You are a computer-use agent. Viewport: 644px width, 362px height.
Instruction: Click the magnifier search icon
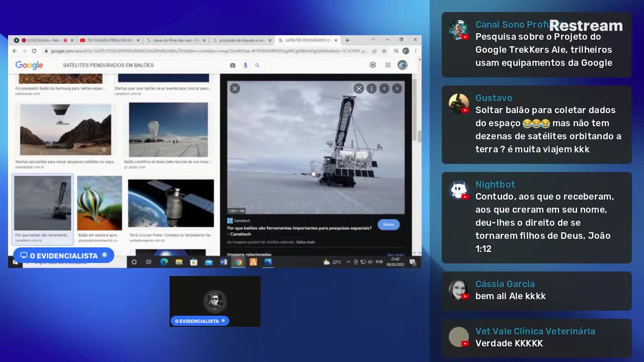pyautogui.click(x=257, y=65)
